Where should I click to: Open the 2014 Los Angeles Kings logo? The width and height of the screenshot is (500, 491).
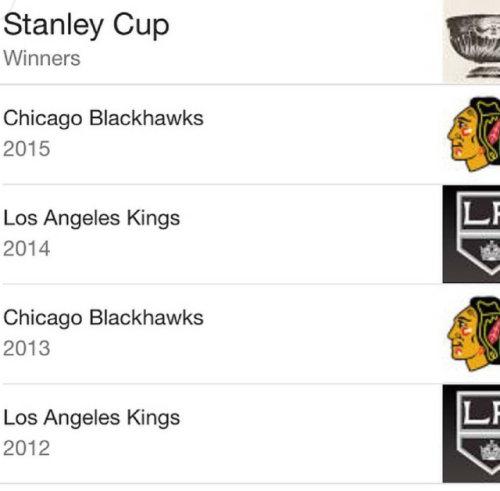471,234
